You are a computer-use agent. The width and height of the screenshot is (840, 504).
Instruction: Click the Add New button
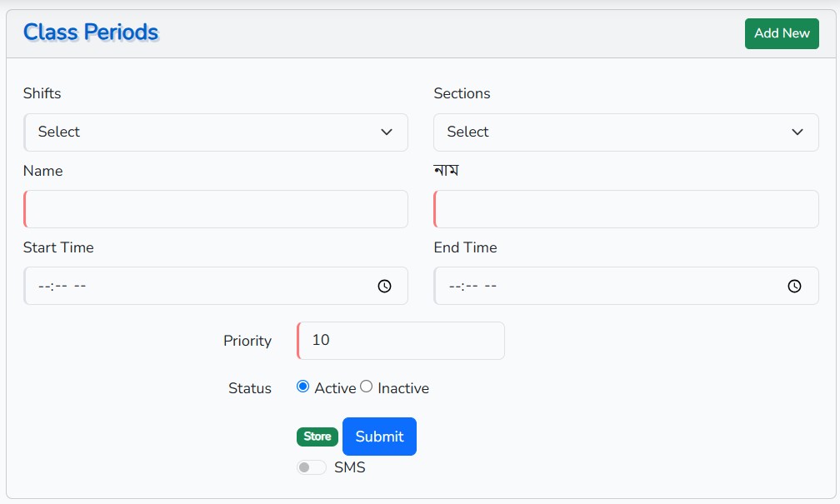[x=782, y=33]
